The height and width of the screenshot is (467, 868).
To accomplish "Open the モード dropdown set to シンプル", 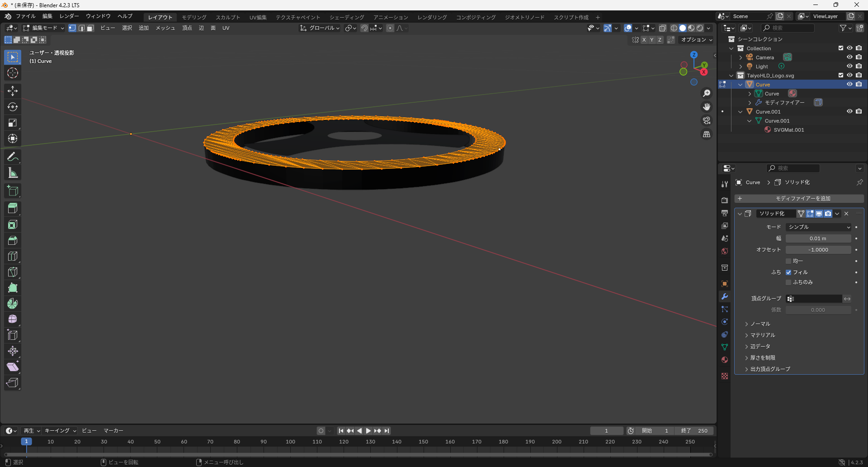I will [818, 227].
